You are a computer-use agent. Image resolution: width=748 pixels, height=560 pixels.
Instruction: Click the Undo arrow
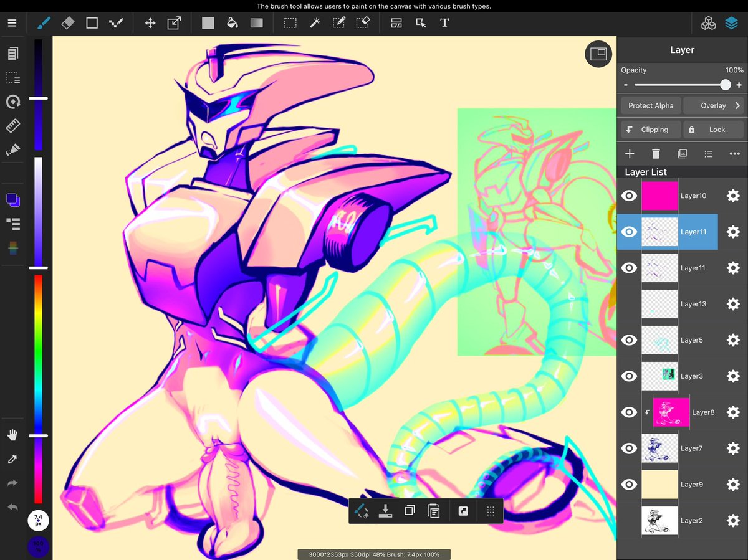12,507
